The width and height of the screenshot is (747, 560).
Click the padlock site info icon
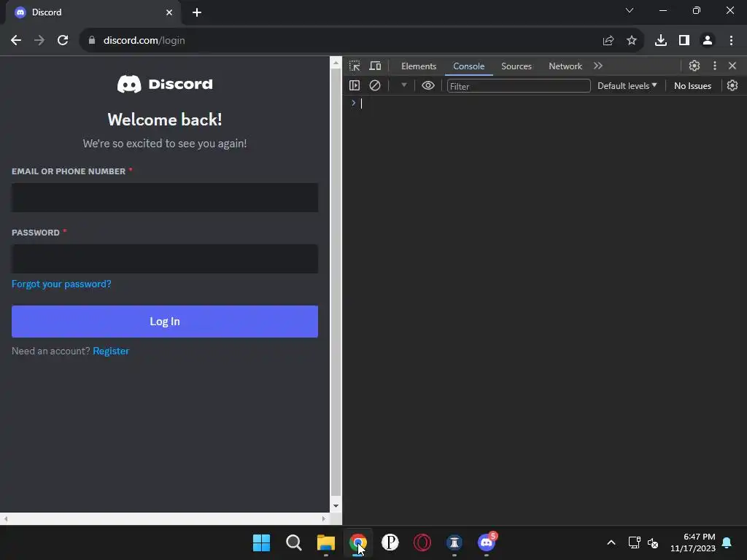[92, 41]
